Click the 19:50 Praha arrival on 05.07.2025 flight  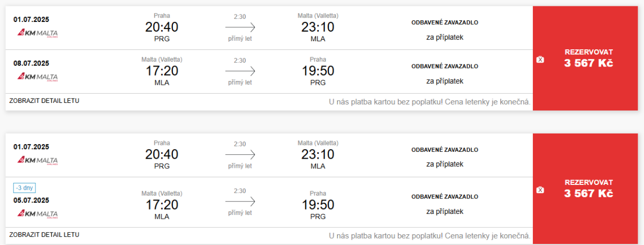click(x=318, y=205)
